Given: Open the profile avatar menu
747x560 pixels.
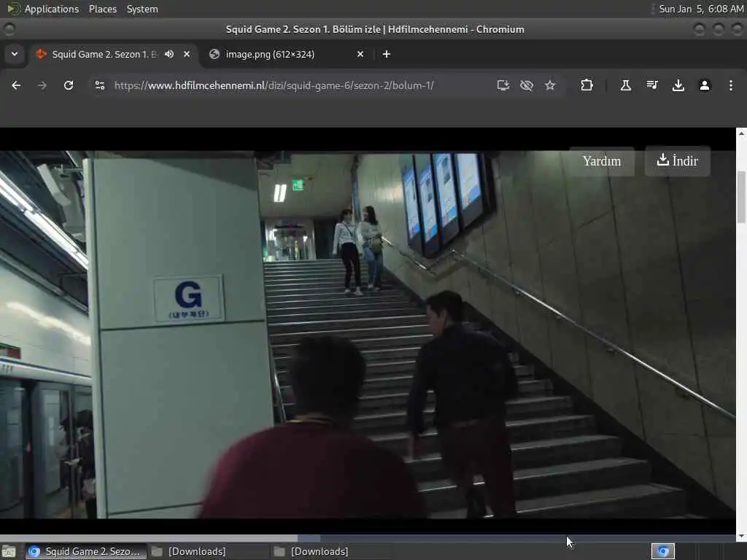Looking at the screenshot, I should pyautogui.click(x=705, y=85).
